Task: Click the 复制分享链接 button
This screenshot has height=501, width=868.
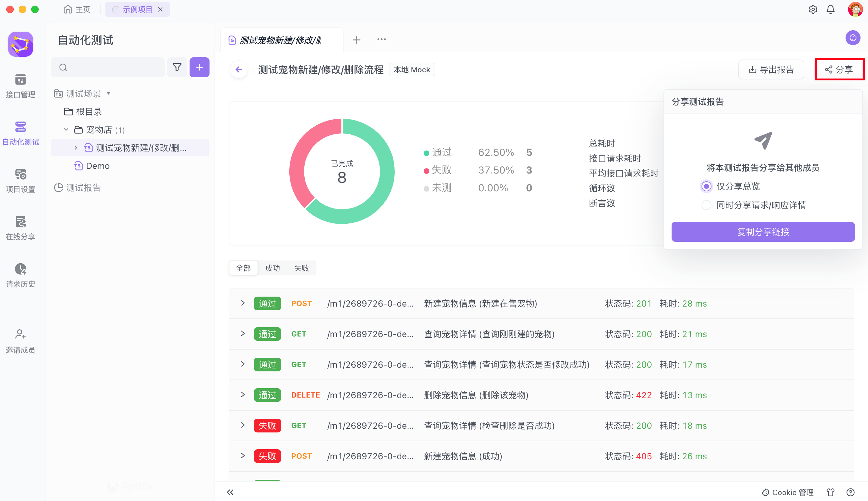Action: coord(763,232)
